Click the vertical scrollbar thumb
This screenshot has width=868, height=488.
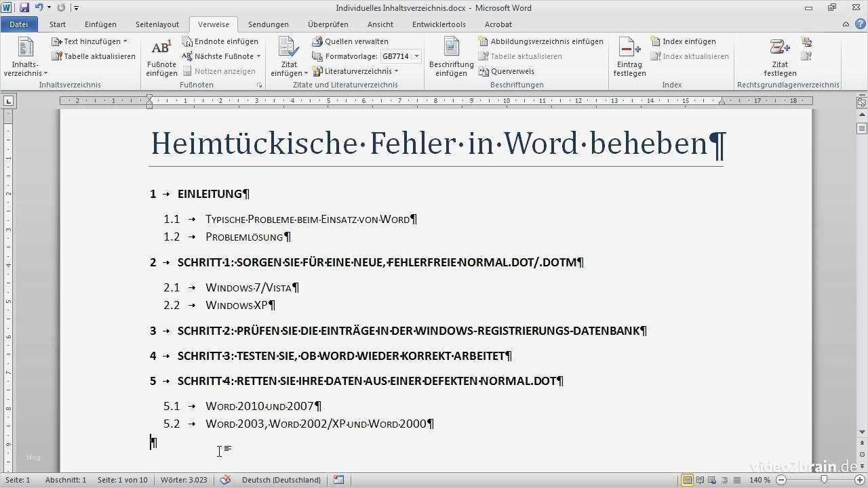(862, 128)
